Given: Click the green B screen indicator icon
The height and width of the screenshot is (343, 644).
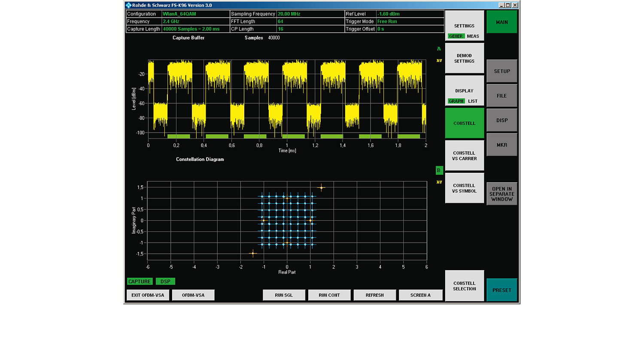Looking at the screenshot, I should [438, 171].
